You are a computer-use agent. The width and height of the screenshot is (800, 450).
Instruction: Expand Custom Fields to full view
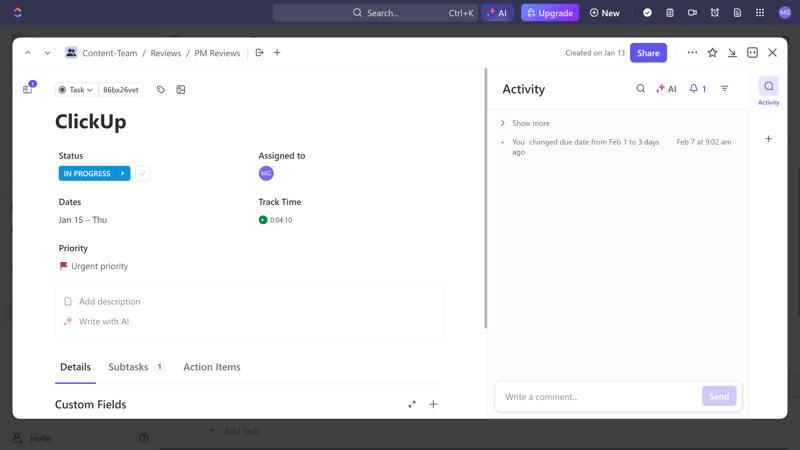point(412,405)
